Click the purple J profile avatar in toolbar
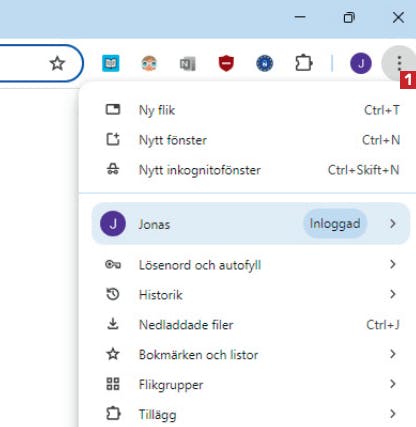Image resolution: width=416 pixels, height=427 pixels. [361, 63]
